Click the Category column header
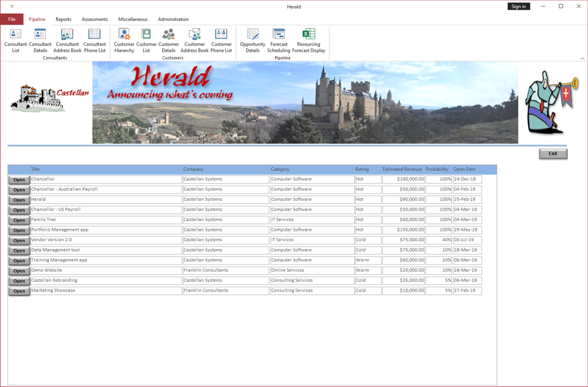 click(280, 169)
